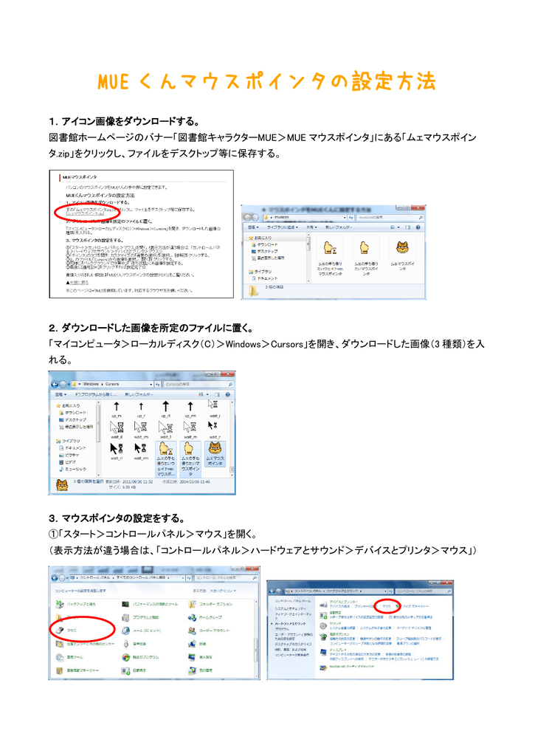Click the help icon in the mueicon window

(418, 227)
